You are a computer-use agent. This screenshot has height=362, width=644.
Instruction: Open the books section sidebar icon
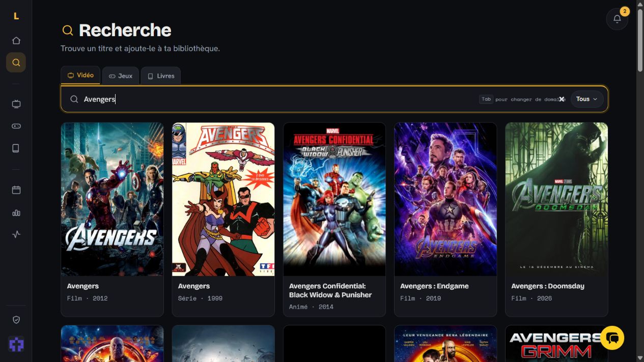16,148
